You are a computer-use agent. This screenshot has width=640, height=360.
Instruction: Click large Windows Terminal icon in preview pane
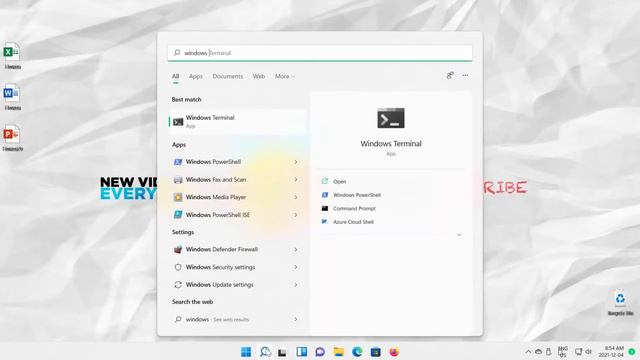(391, 118)
